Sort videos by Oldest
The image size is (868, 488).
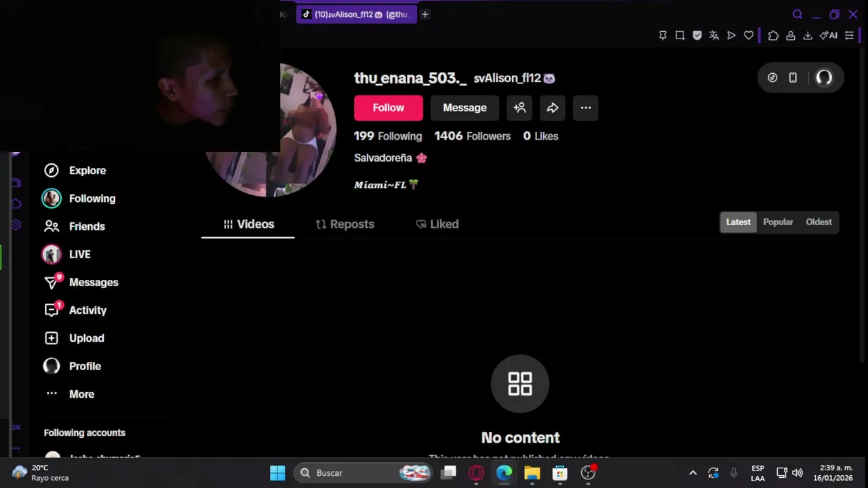[818, 222]
